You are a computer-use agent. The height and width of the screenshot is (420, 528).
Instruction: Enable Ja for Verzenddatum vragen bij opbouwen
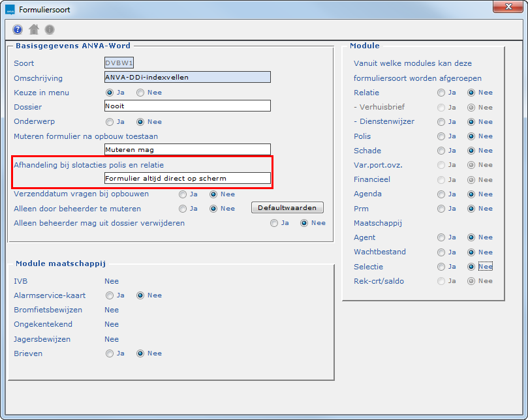pos(183,194)
